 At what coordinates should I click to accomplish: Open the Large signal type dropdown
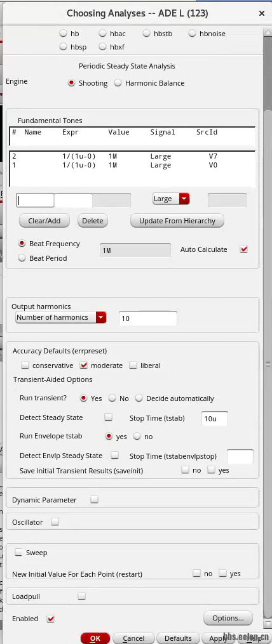point(171,199)
